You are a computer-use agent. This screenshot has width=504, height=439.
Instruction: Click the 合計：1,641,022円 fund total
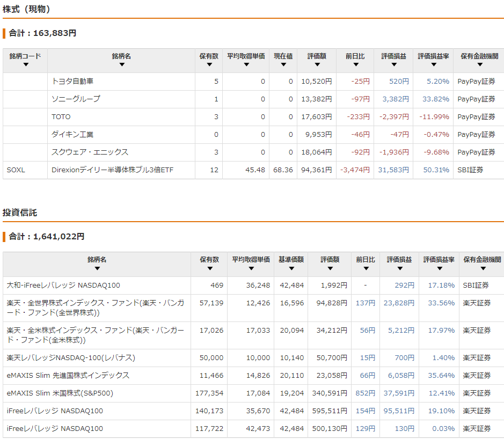click(47, 237)
